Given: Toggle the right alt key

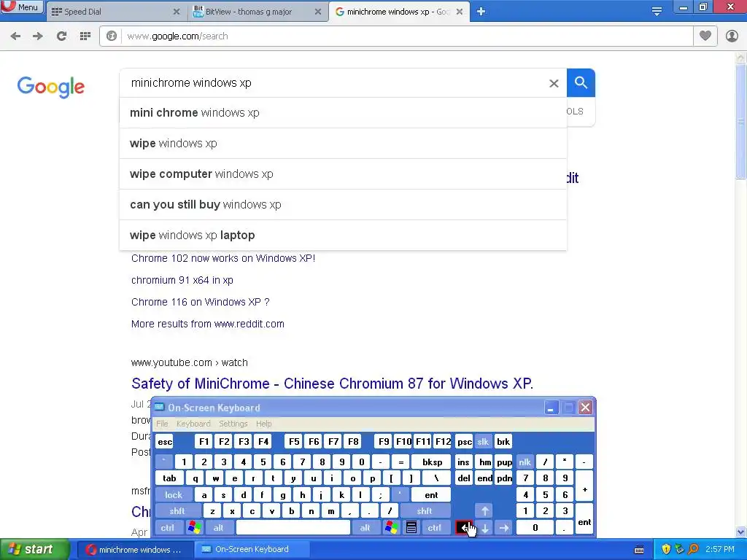Looking at the screenshot, I should [365, 528].
